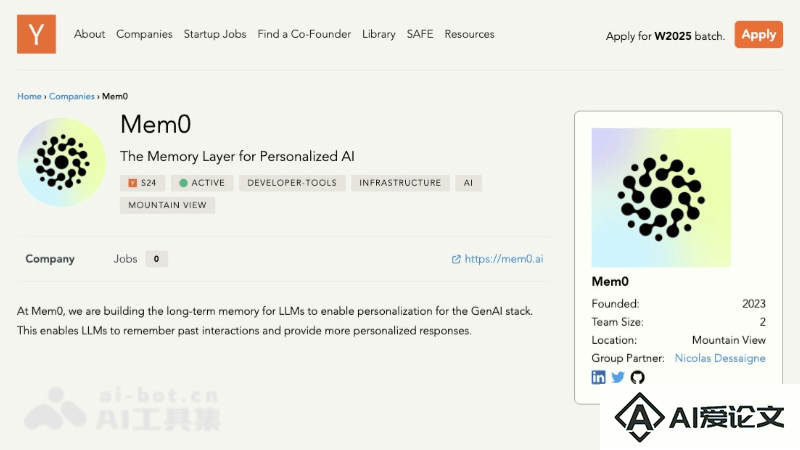Open Find a Co-Founder page

pyautogui.click(x=304, y=34)
